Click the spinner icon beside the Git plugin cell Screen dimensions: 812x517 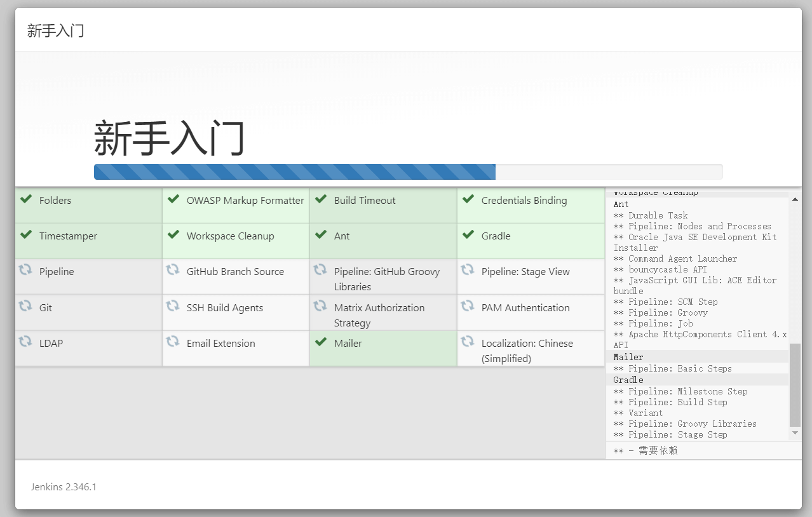pos(25,306)
